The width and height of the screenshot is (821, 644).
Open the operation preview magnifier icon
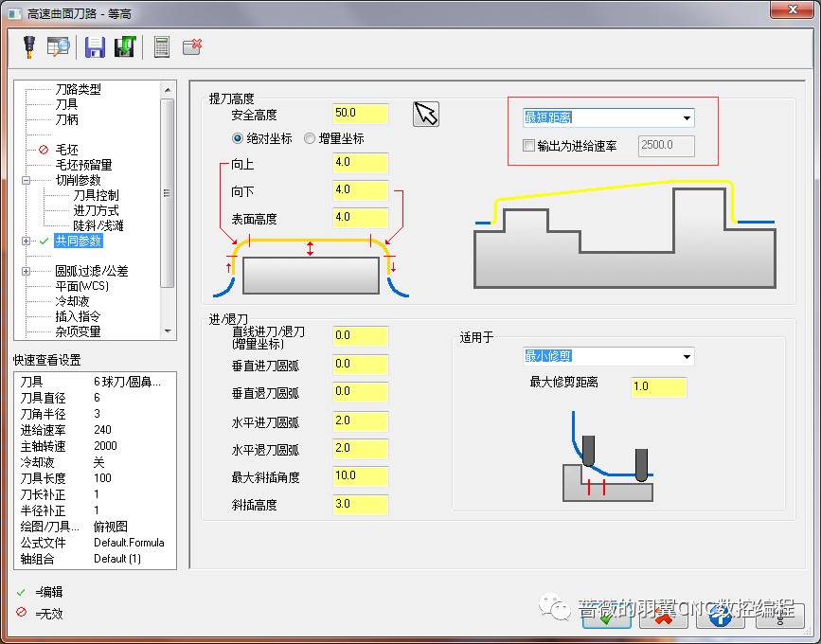[x=58, y=46]
